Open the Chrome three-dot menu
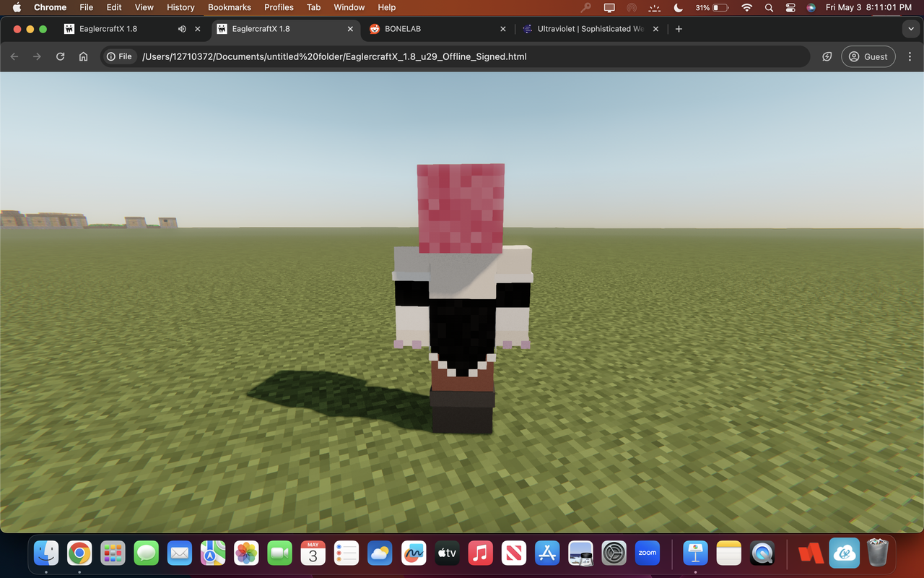The image size is (924, 578). click(910, 56)
